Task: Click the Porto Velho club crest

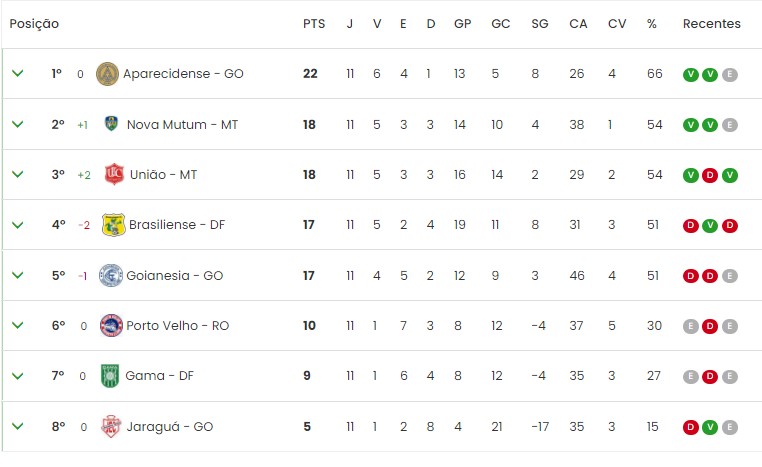Action: click(111, 325)
